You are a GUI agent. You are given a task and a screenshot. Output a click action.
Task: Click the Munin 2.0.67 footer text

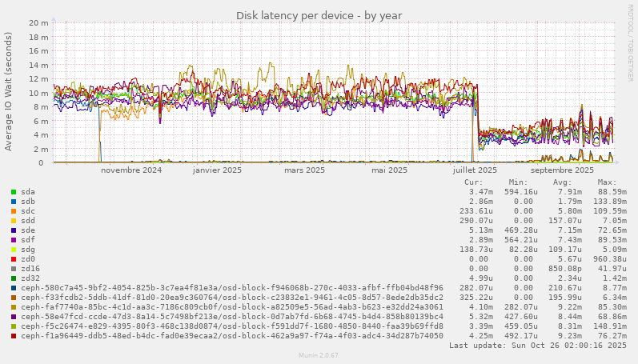319,354
